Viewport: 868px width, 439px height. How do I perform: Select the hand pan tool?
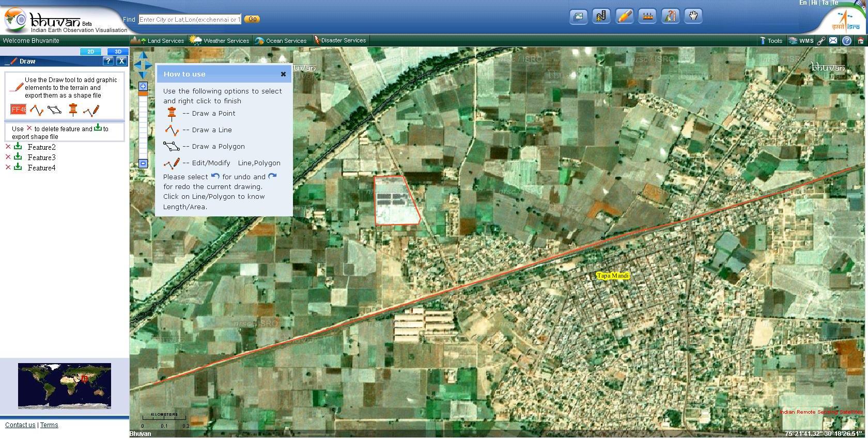(x=693, y=17)
